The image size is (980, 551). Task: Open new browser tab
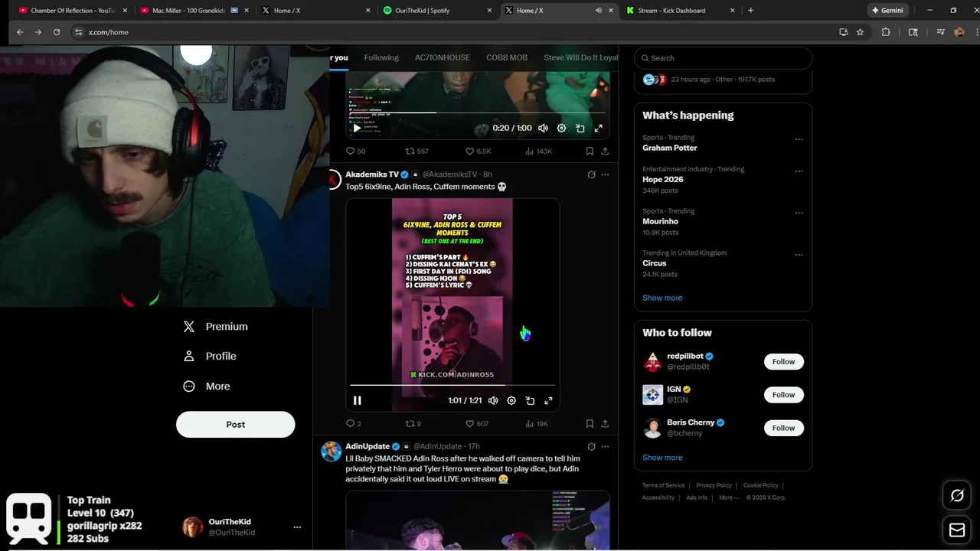[750, 11]
